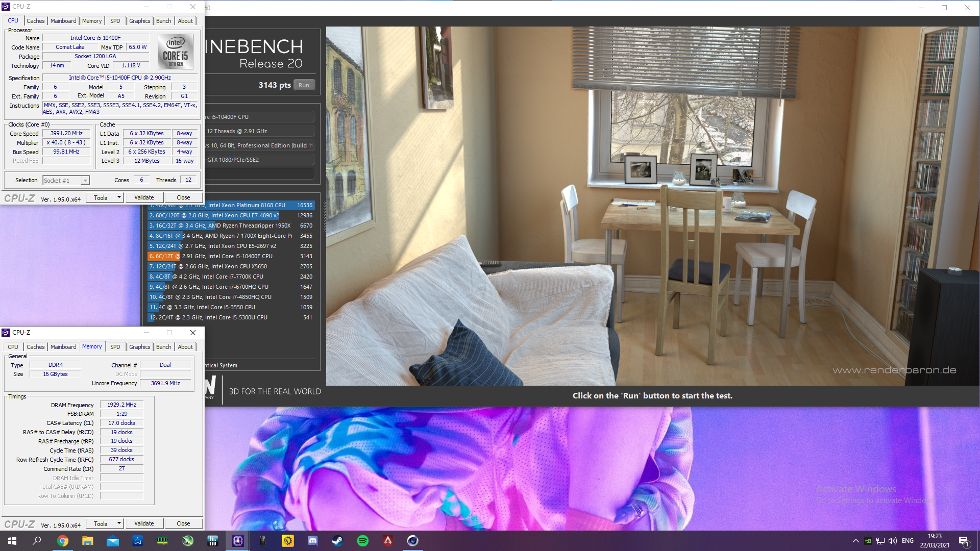The width and height of the screenshot is (980, 551).
Task: Select the Core i7-7700K ranking row
Action: tap(231, 277)
